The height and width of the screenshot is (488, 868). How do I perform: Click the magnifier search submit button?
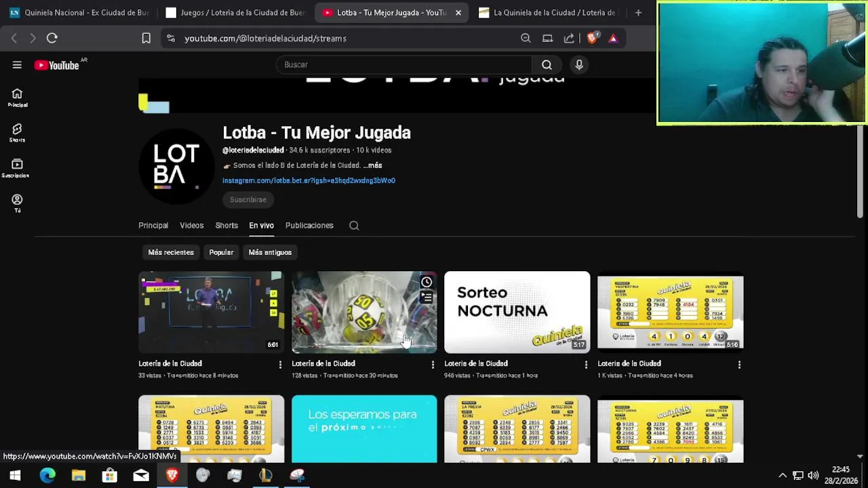pyautogui.click(x=547, y=64)
